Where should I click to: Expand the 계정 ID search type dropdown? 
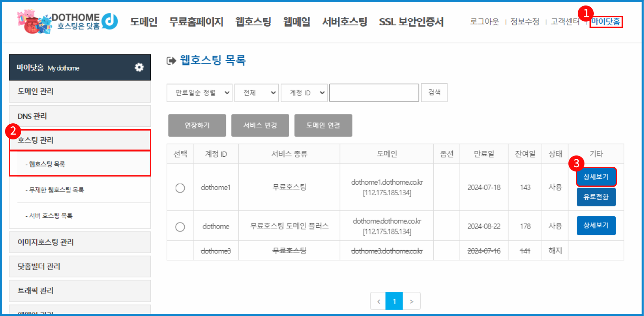304,93
